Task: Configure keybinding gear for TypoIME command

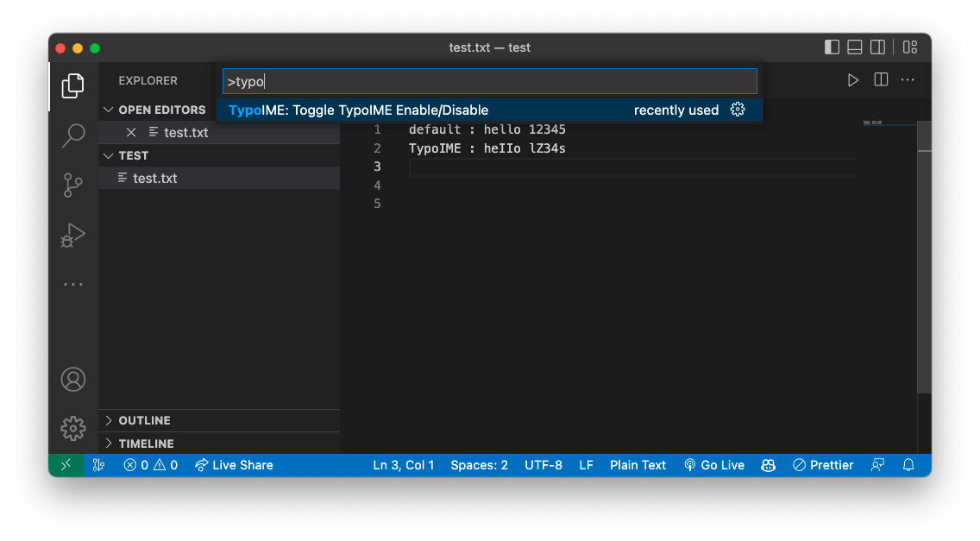Action: pyautogui.click(x=738, y=110)
